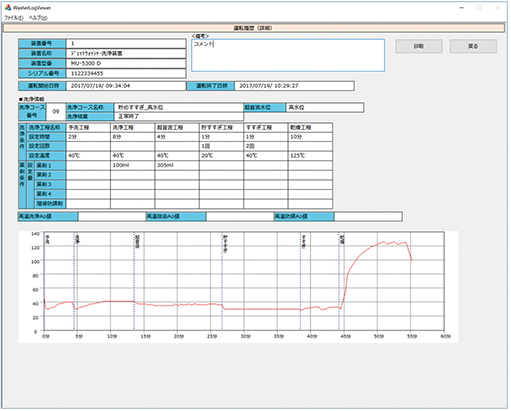
Task: Click the 運転履歴（詳細） header bar
Action: tap(253, 28)
